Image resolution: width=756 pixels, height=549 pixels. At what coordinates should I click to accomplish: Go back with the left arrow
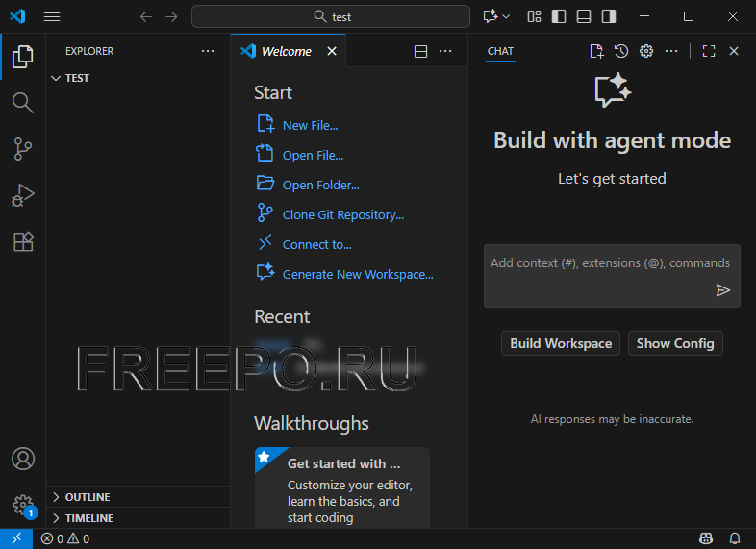(146, 17)
